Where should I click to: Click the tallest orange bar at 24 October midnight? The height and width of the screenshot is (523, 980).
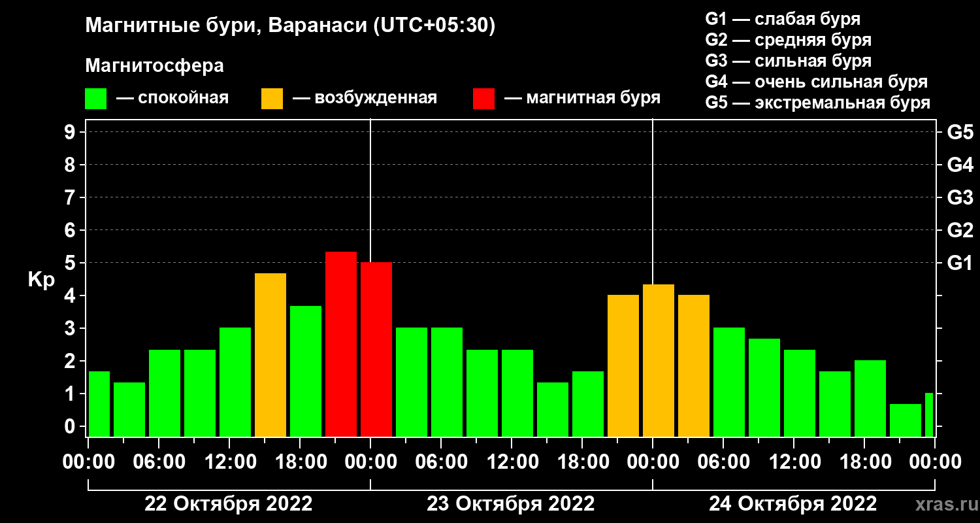(x=659, y=360)
